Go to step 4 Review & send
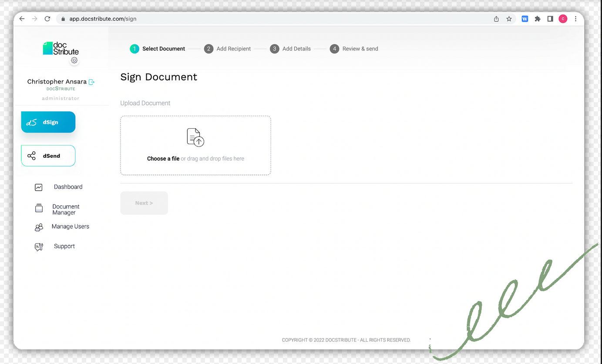The height and width of the screenshot is (364, 602). [354, 49]
